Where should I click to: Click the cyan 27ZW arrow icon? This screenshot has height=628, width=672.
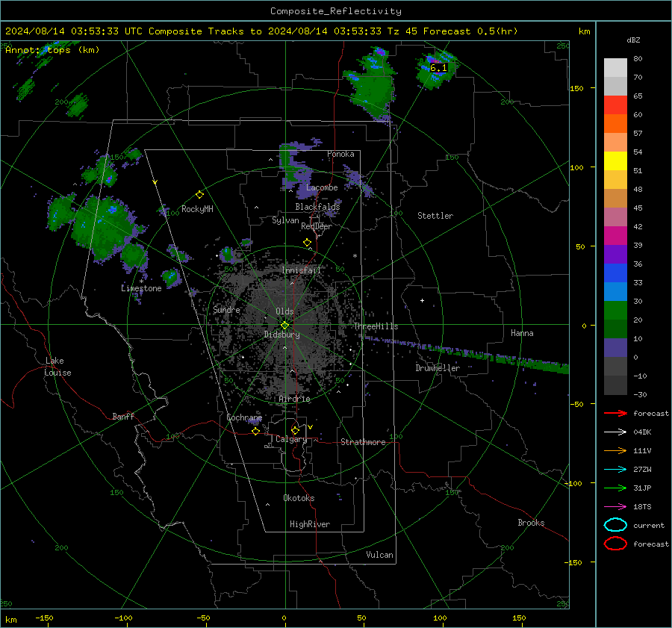pos(615,470)
